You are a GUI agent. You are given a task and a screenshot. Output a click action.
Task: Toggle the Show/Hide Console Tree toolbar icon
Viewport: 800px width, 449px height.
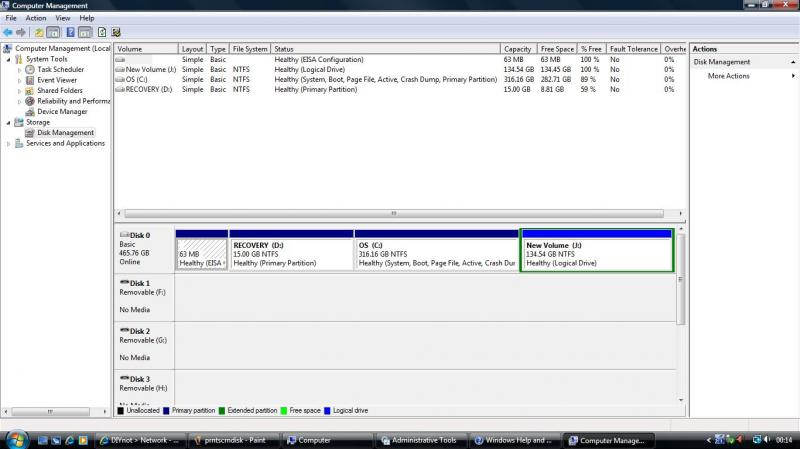[x=54, y=32]
